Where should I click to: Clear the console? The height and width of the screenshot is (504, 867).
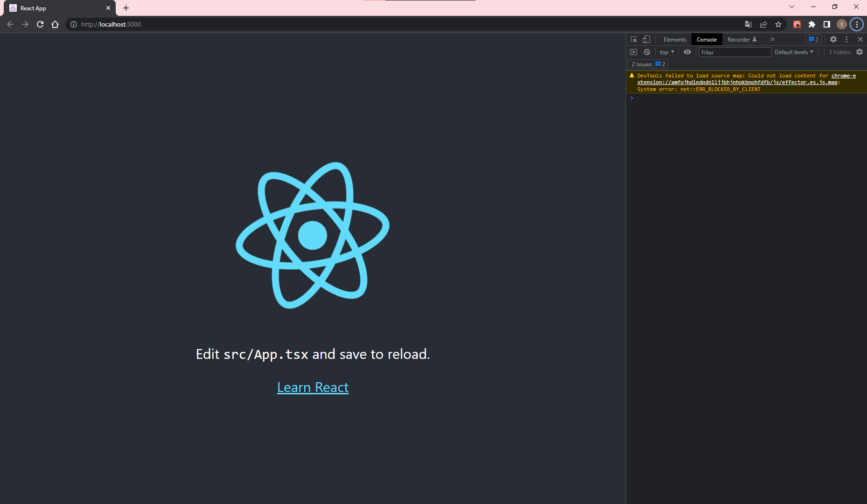pyautogui.click(x=647, y=52)
